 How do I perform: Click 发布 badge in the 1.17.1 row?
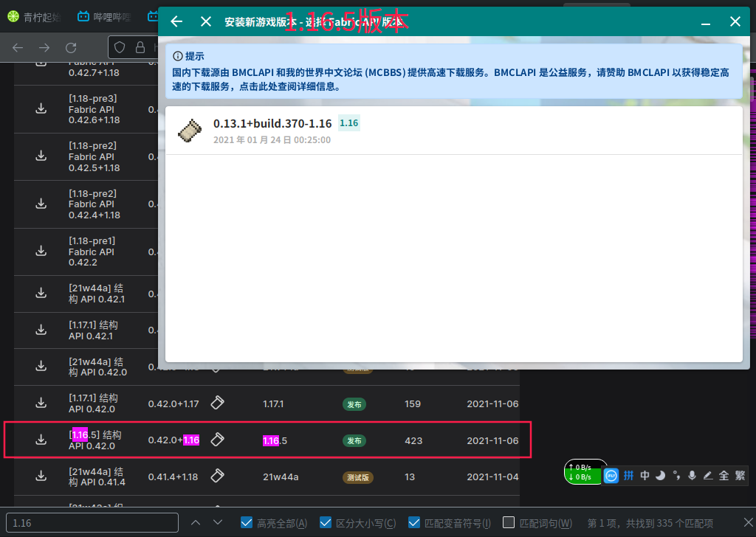(x=354, y=404)
